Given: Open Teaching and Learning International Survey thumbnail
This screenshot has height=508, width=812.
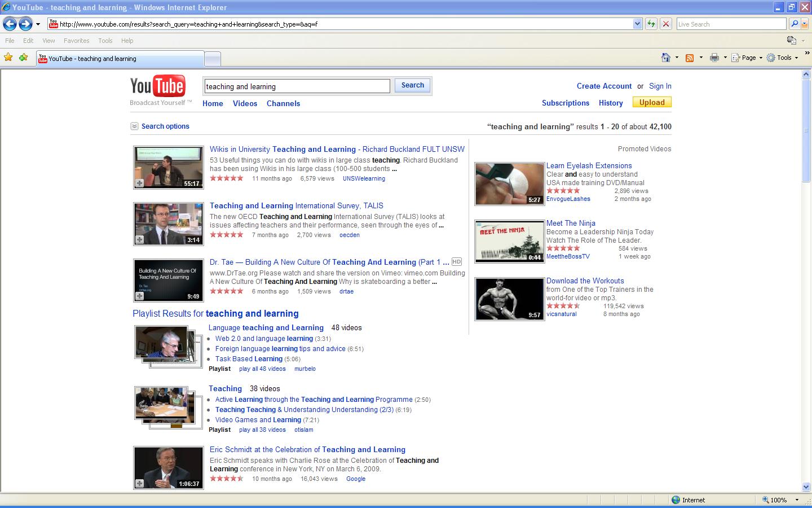Looking at the screenshot, I should [x=169, y=224].
